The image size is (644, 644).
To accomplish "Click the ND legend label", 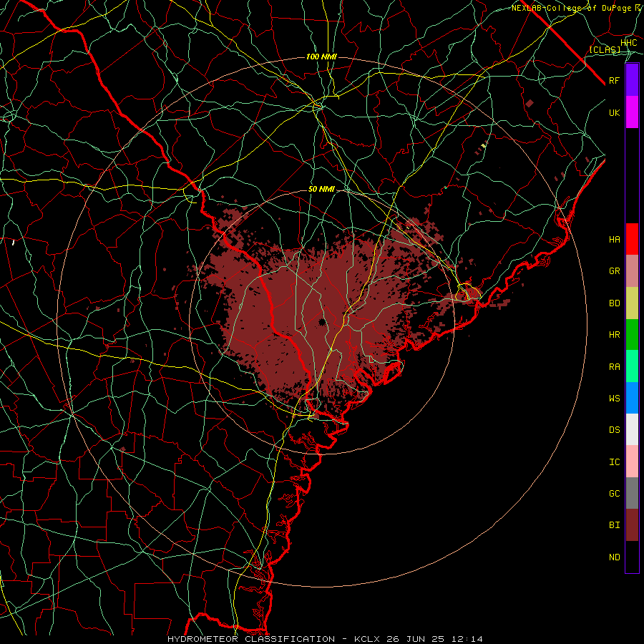I will click(x=615, y=557).
